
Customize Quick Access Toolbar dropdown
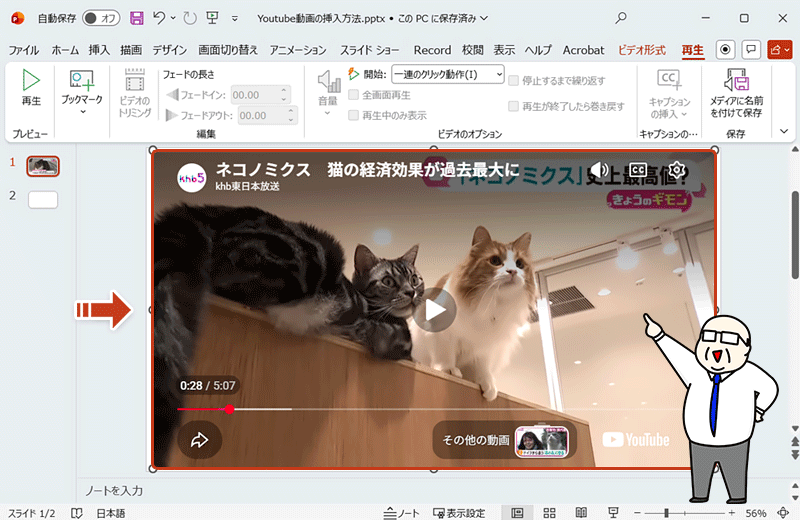coord(235,18)
